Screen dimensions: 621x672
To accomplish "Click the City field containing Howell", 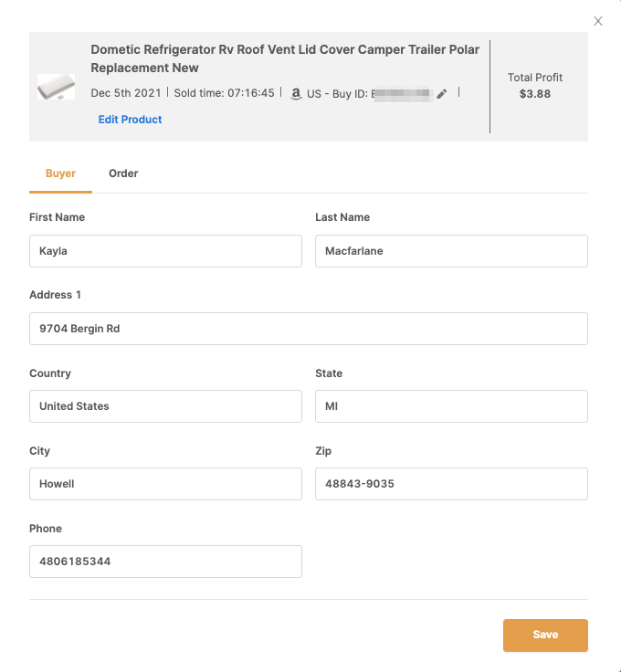I will tap(165, 483).
